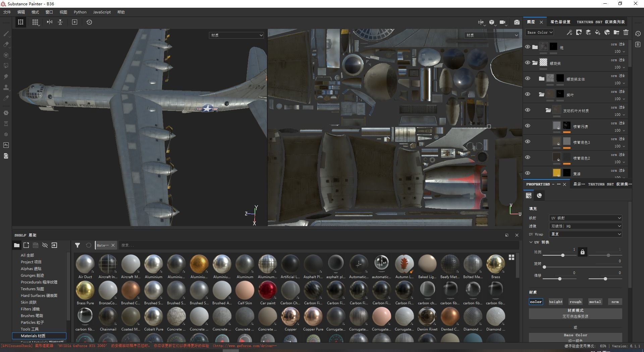
Task: Toggle the rough material channel button
Action: [576, 302]
